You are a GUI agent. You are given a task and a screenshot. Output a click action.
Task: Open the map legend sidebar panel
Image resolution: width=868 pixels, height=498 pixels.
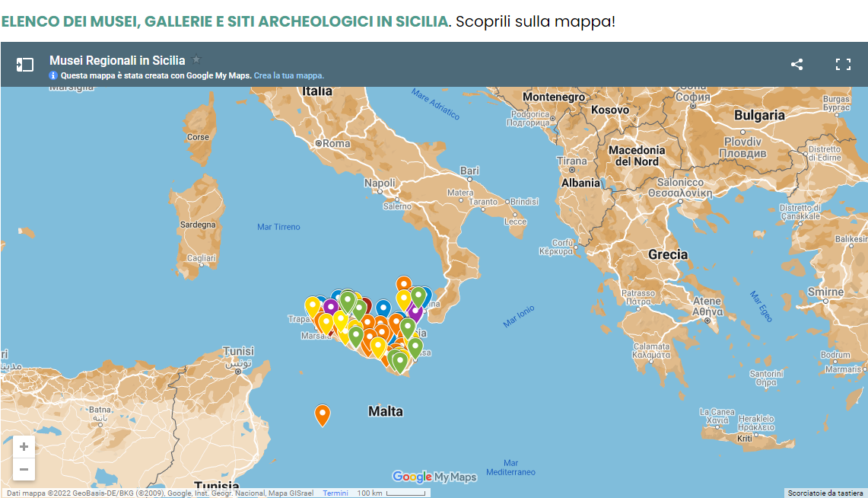pyautogui.click(x=25, y=65)
